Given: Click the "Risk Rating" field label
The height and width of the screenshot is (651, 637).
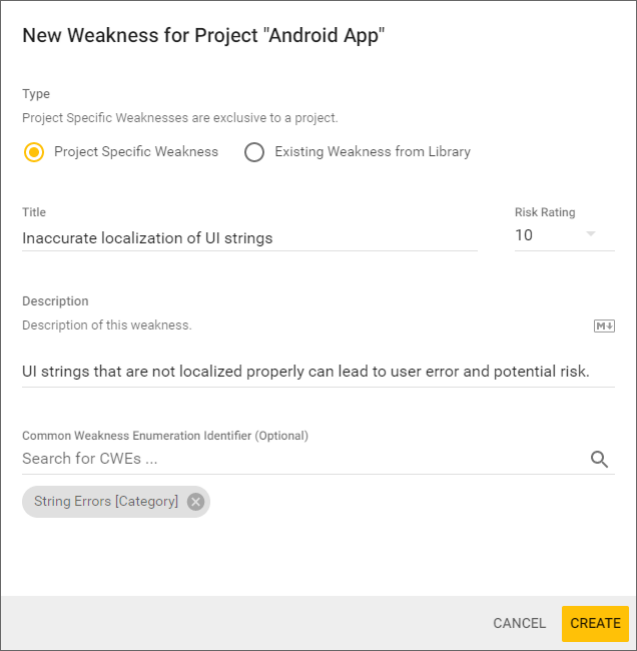Looking at the screenshot, I should click(545, 212).
